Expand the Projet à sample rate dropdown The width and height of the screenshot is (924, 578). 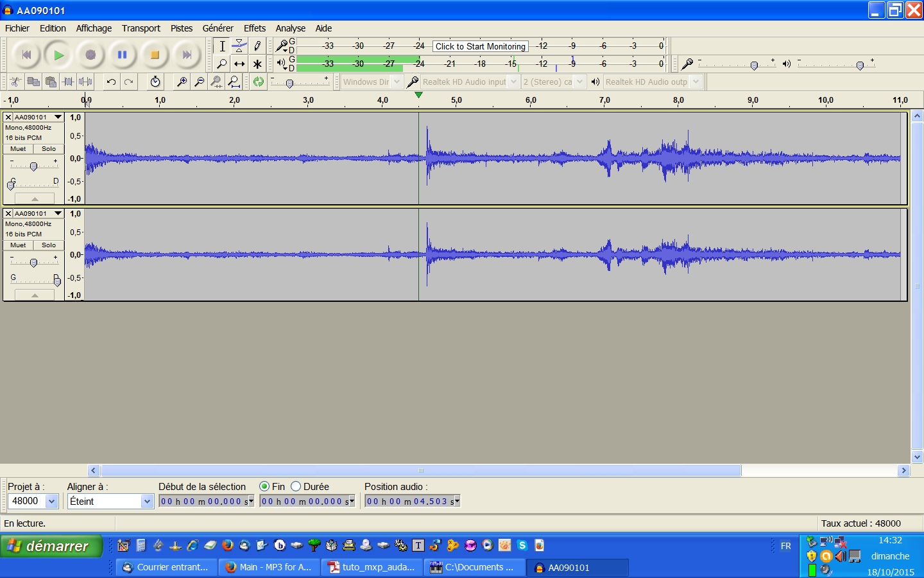coord(52,502)
